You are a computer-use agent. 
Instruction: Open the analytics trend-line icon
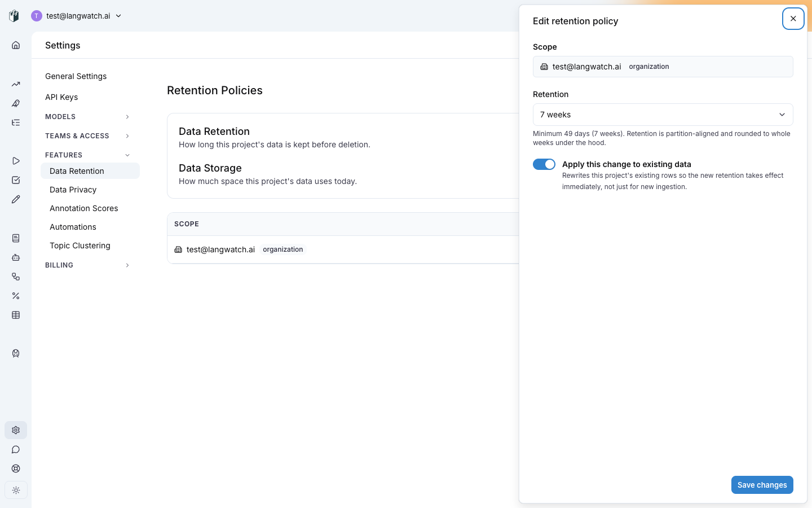[16, 84]
